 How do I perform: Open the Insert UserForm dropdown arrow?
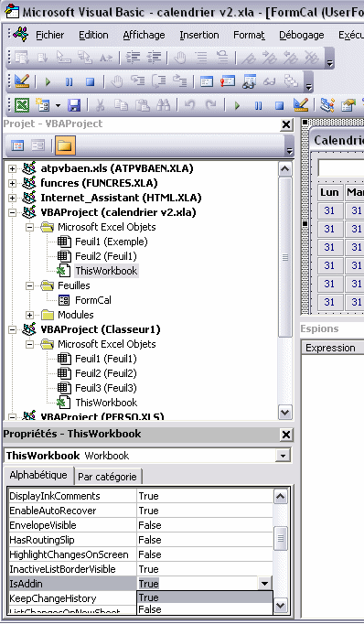point(59,106)
